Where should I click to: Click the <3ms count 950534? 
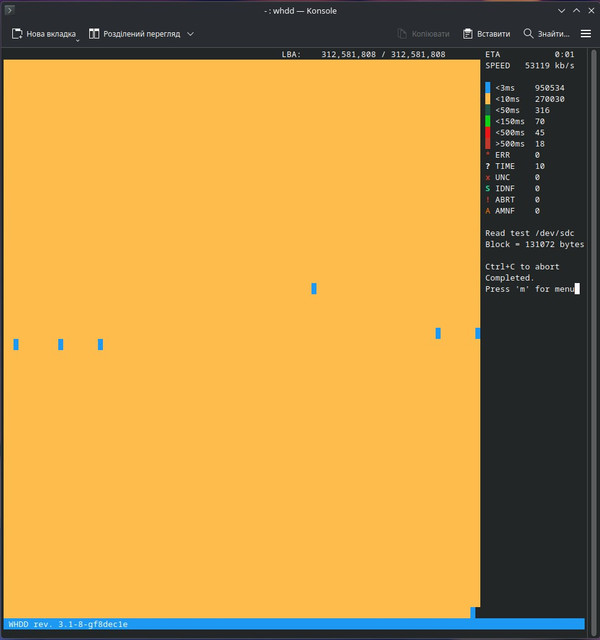(x=550, y=88)
